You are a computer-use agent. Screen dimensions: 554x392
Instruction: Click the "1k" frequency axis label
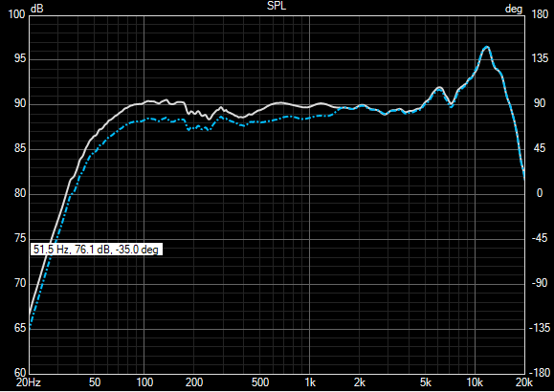pos(310,382)
